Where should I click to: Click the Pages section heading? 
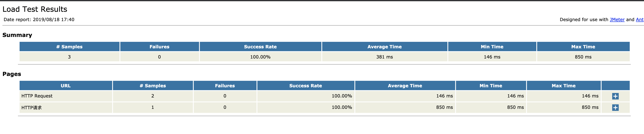click(x=12, y=74)
